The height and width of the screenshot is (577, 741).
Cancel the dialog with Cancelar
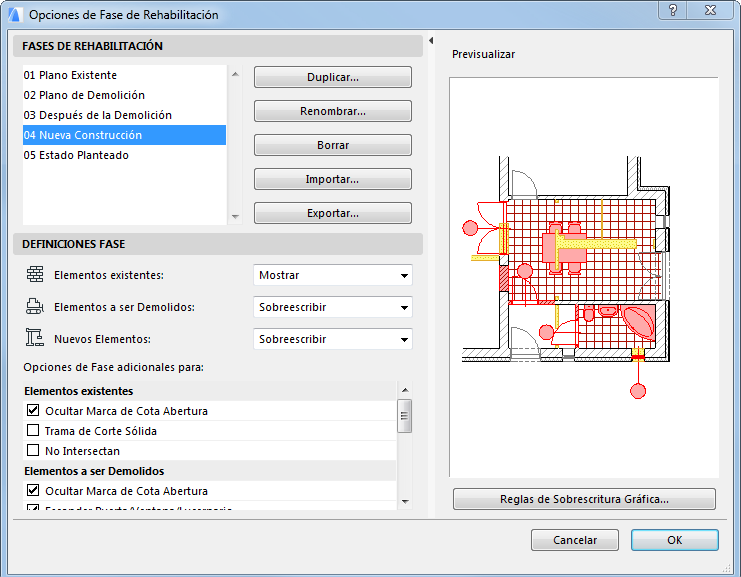[x=575, y=540]
